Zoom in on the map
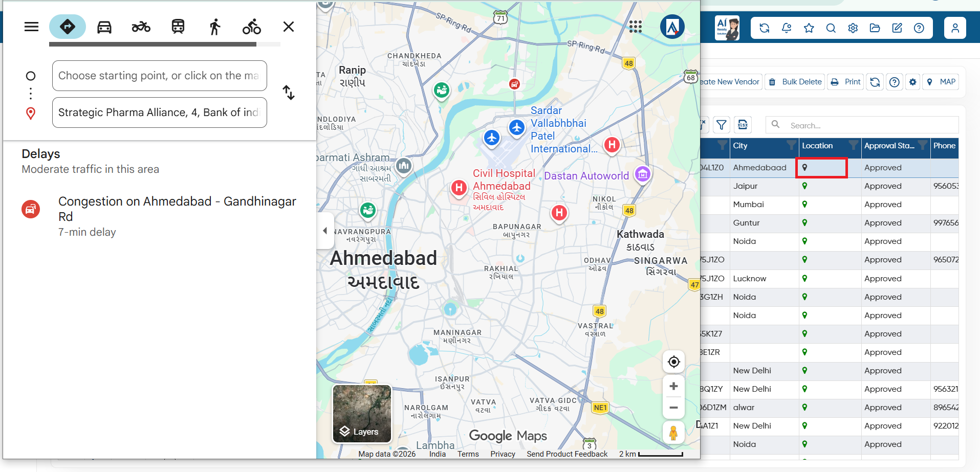The image size is (980, 472). 674,387
